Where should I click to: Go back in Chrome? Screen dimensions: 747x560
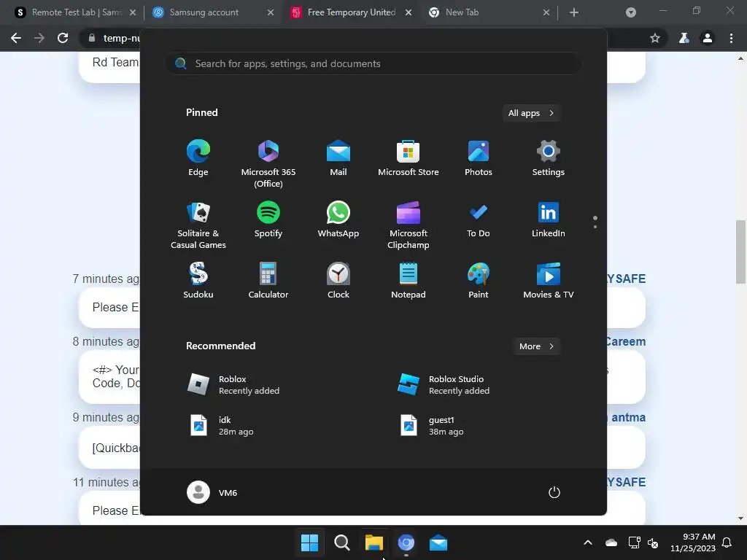[x=16, y=38]
